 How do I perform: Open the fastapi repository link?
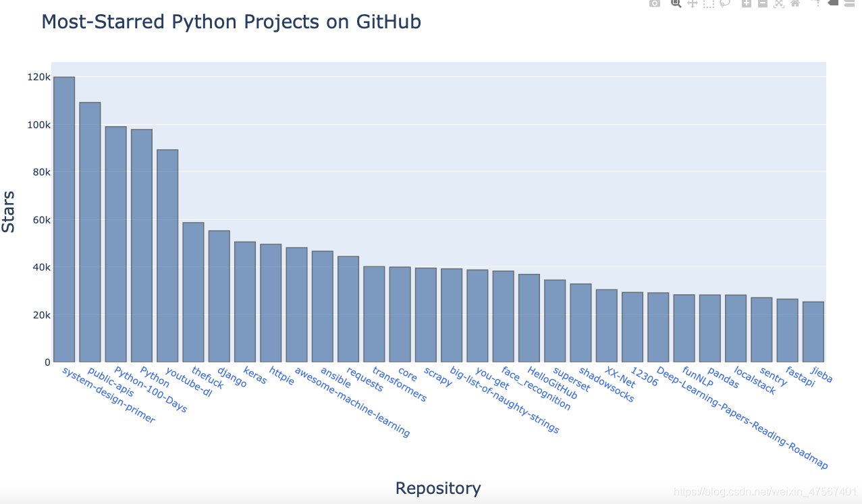click(x=800, y=376)
